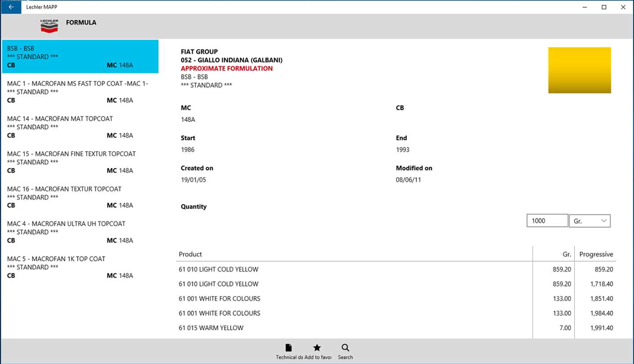This screenshot has height=364, width=634.
Task: Open the Gr. unit dropdown
Action: 590,221
